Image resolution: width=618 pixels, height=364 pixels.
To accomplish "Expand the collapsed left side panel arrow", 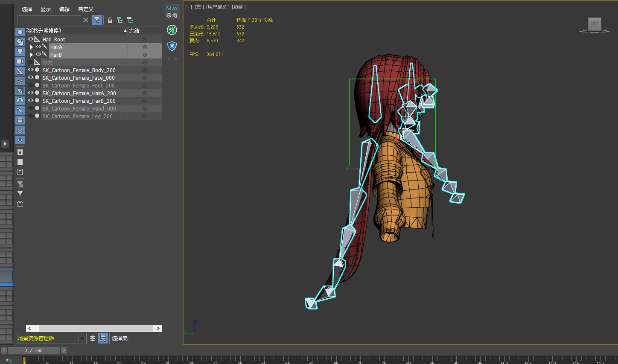I will pos(5,144).
